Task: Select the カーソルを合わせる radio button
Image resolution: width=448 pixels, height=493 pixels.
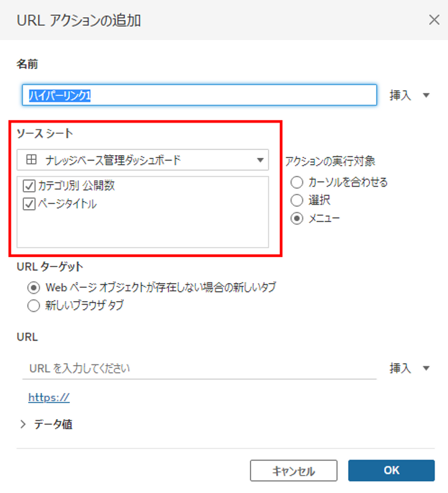Action: [297, 182]
